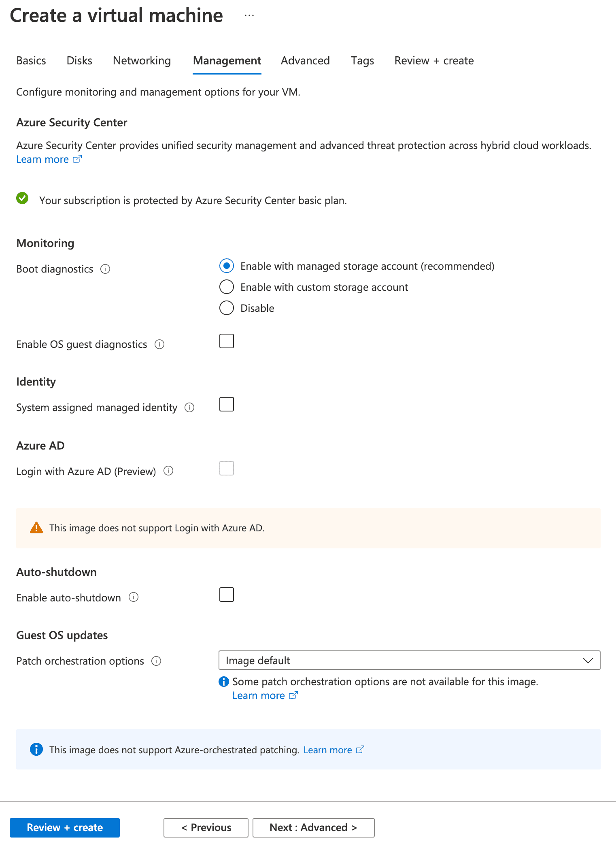
Task: Check the Enable OS guest diagnostics checkbox
Action: click(x=227, y=341)
